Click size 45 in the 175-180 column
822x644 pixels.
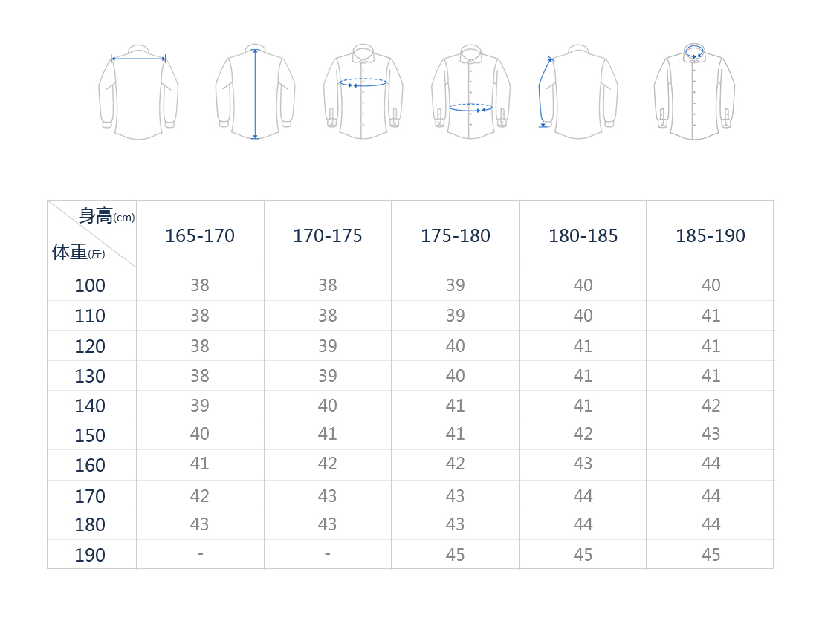456,555
